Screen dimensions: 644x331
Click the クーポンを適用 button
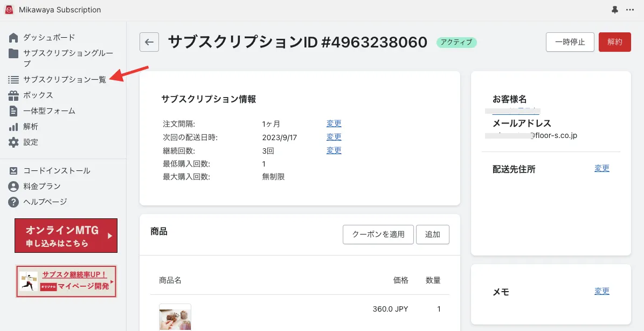(378, 235)
